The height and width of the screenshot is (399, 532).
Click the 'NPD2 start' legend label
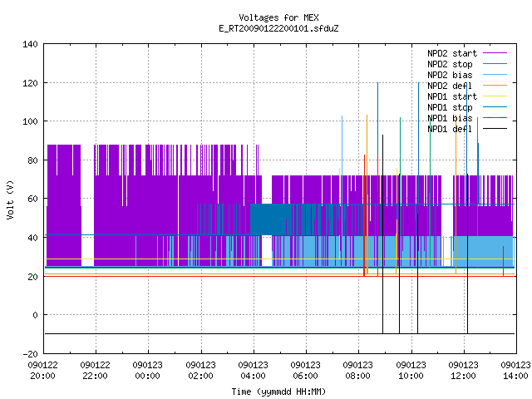[x=452, y=53]
